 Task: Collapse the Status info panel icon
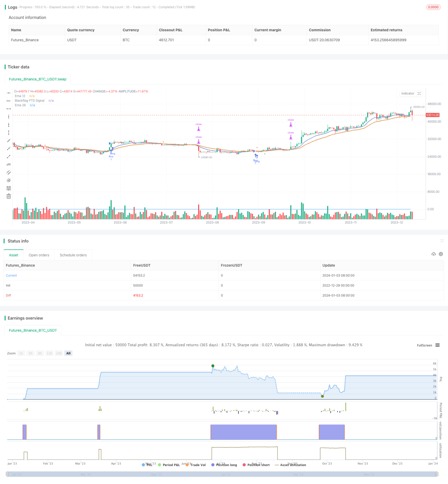(x=442, y=241)
